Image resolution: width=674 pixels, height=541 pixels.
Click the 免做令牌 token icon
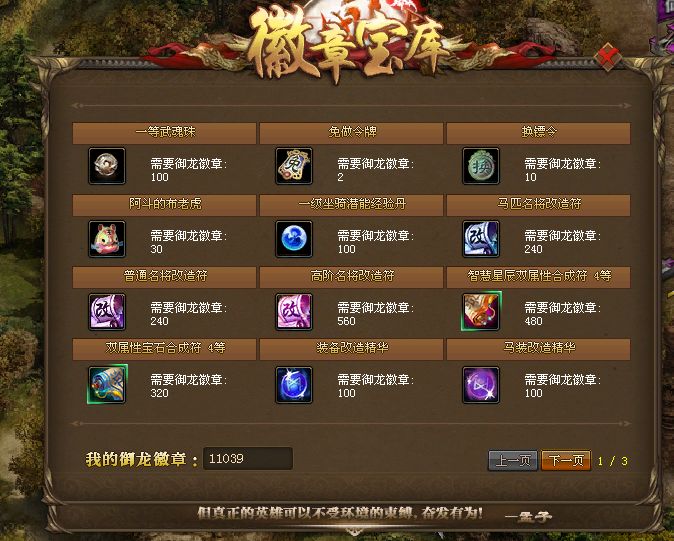[294, 166]
